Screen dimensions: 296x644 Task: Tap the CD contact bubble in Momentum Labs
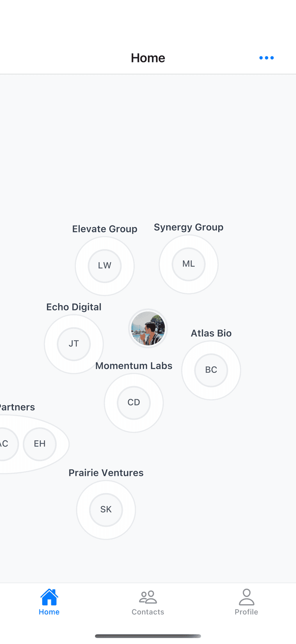point(133,402)
